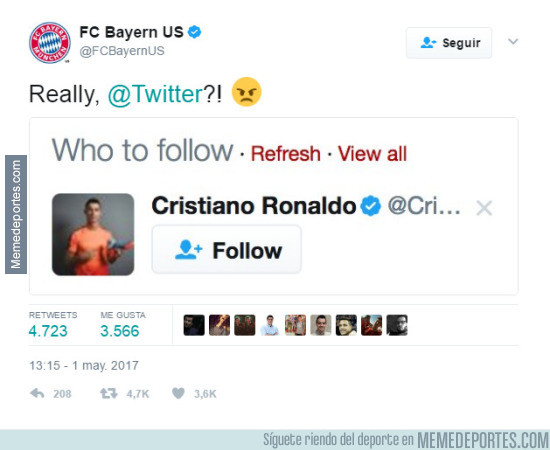Click the View all link
This screenshot has height=450, width=550.
click(372, 154)
